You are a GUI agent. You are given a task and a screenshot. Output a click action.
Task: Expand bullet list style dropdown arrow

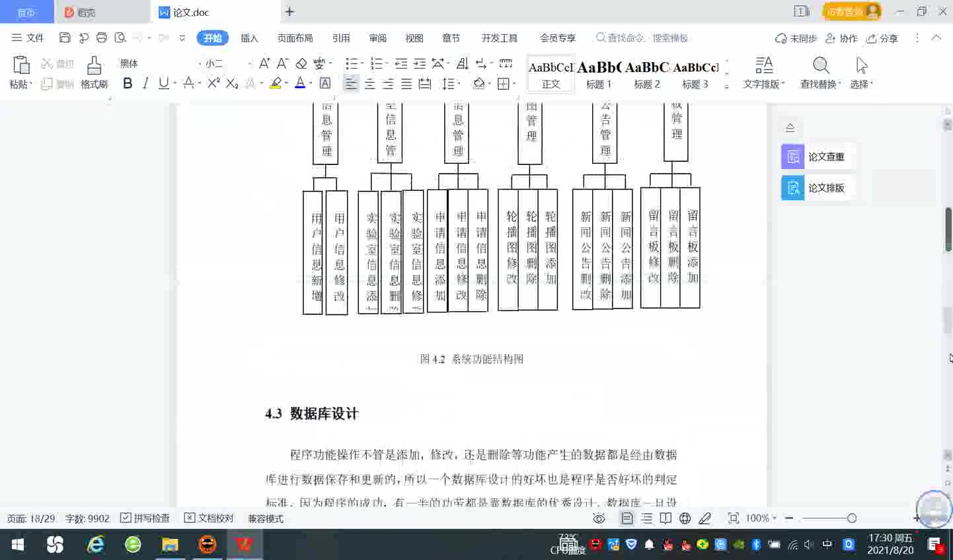click(x=363, y=64)
